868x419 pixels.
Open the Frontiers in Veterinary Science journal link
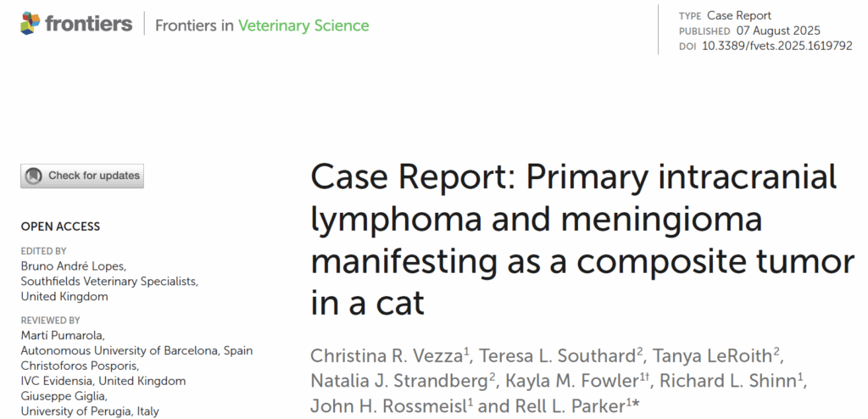[262, 25]
